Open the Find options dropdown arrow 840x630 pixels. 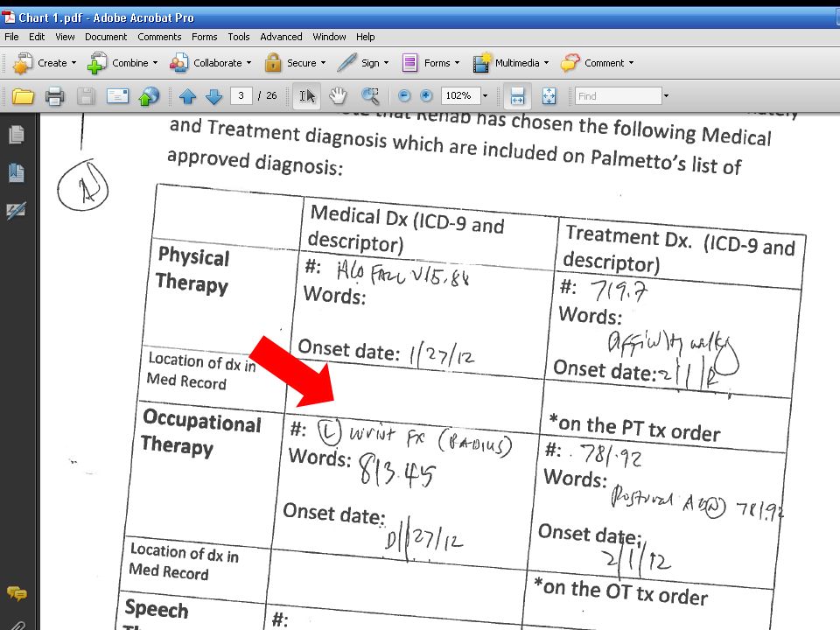pyautogui.click(x=666, y=96)
